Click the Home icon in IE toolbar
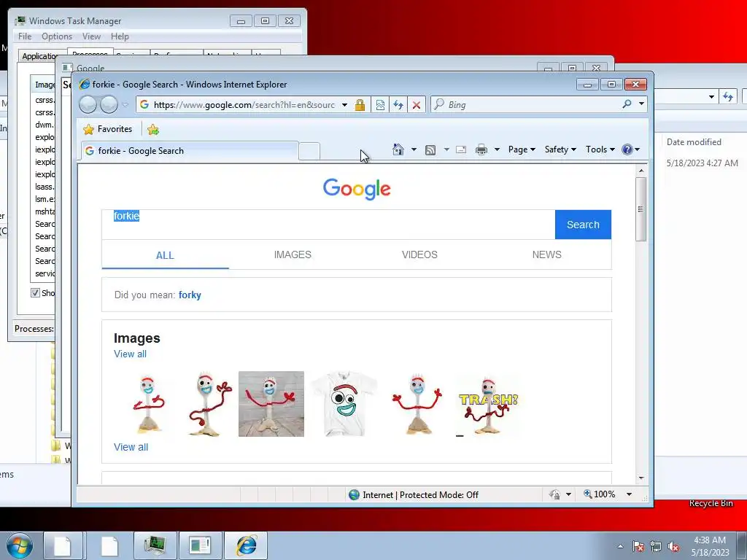The width and height of the screenshot is (747, 560). 398,149
